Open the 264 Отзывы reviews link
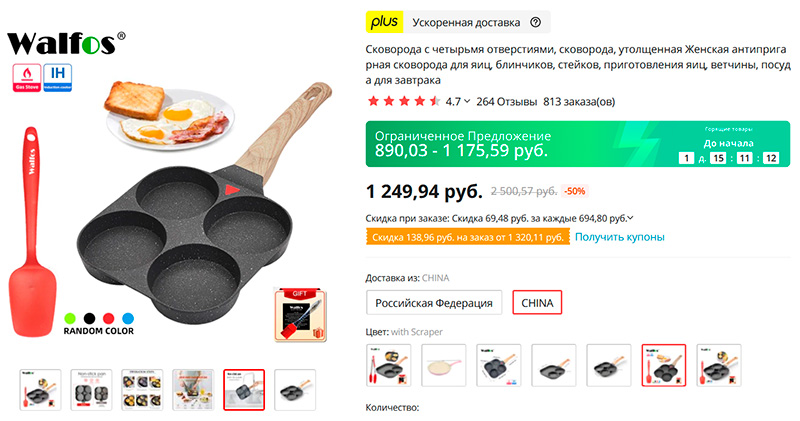 tap(507, 102)
